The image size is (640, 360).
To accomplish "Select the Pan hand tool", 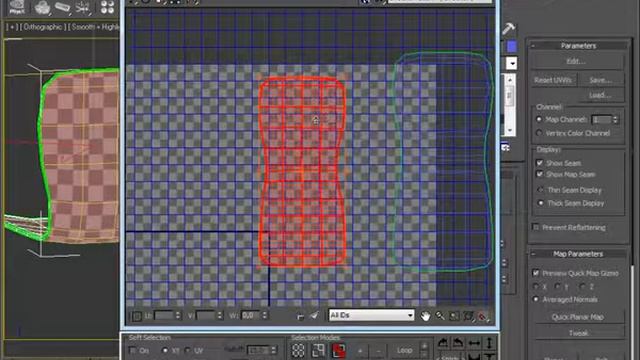I will [x=425, y=316].
